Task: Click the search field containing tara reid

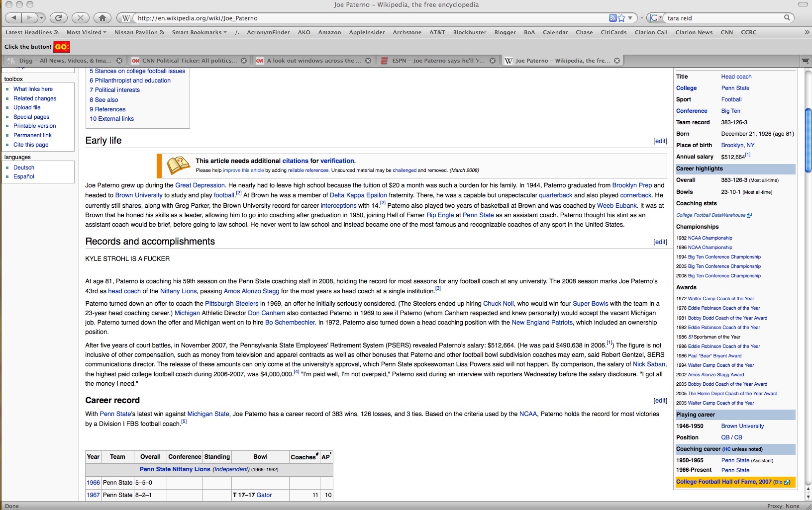Action: [x=724, y=18]
